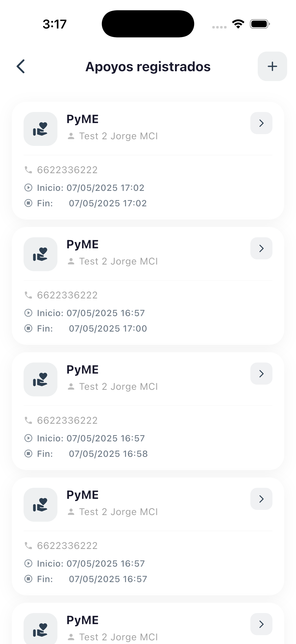296x644 pixels.
Task: Tap the phone icon on the fourth card
Action: point(29,546)
